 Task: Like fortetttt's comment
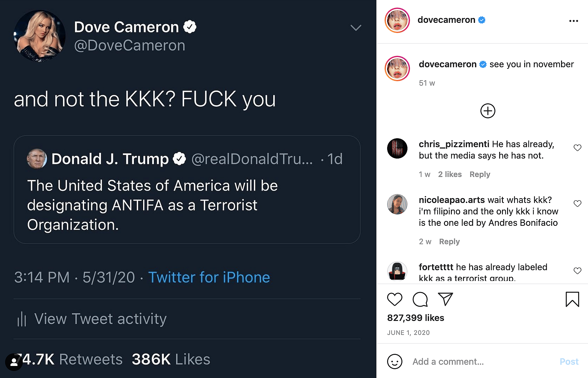pos(577,270)
